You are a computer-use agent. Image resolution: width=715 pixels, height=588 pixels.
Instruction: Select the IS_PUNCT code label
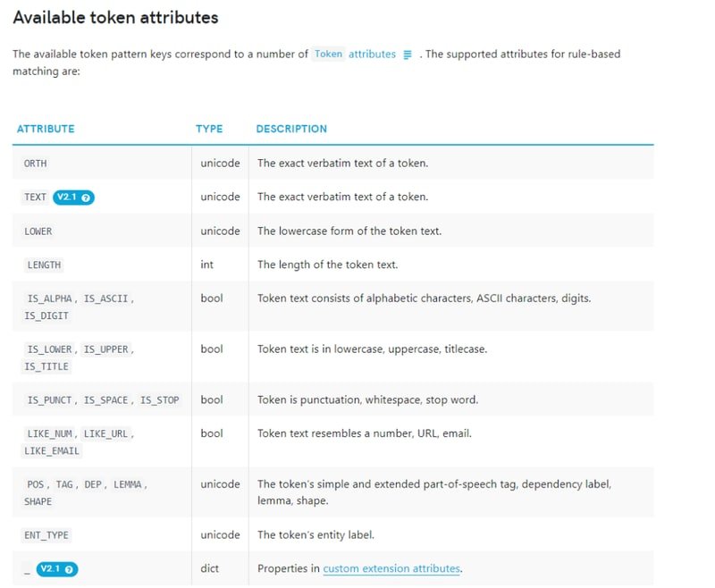[50, 400]
